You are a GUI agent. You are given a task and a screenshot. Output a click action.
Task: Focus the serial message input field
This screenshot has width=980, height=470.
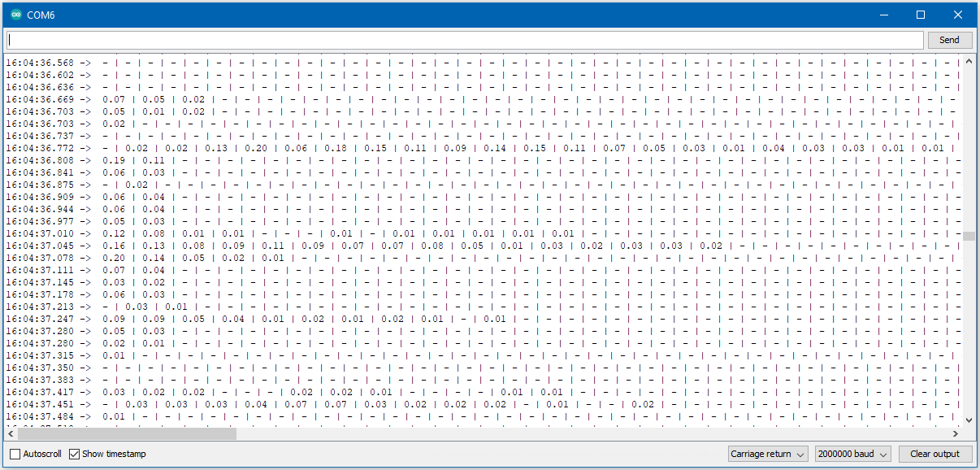pos(465,40)
